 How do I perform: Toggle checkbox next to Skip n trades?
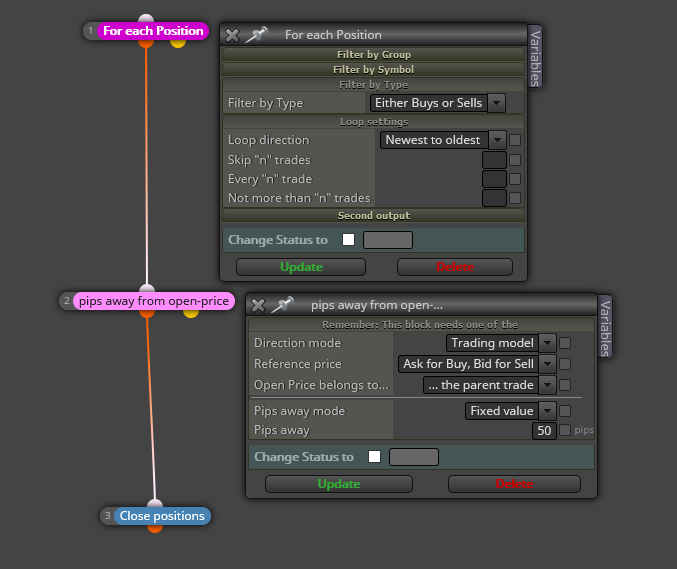[515, 160]
